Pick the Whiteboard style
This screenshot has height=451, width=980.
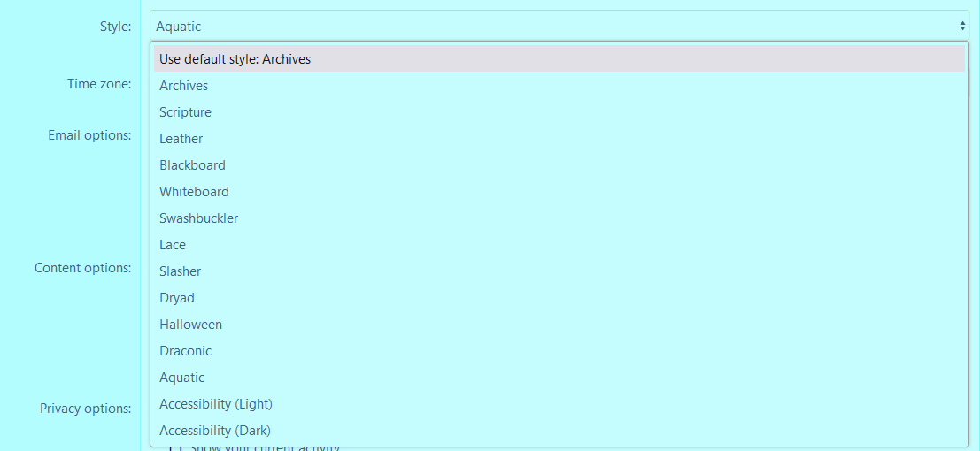click(x=559, y=192)
